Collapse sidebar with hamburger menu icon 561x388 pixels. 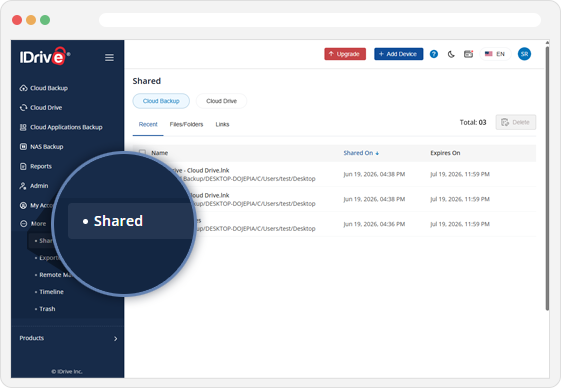point(109,58)
